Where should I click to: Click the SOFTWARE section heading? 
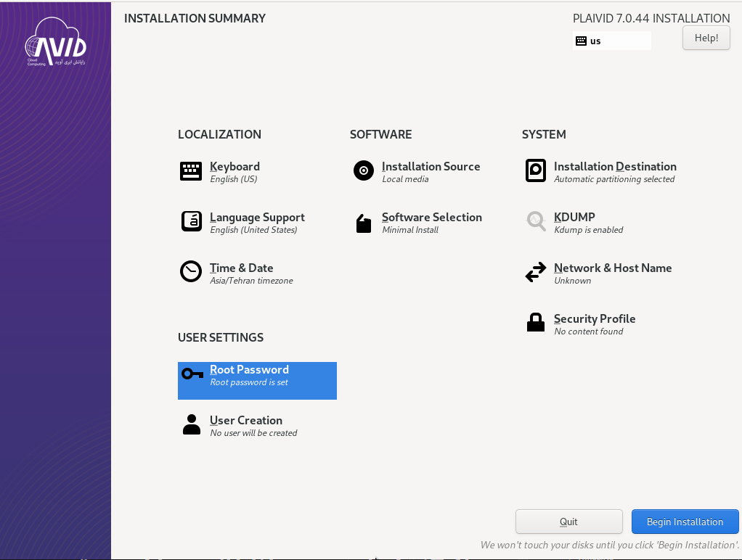(x=380, y=134)
